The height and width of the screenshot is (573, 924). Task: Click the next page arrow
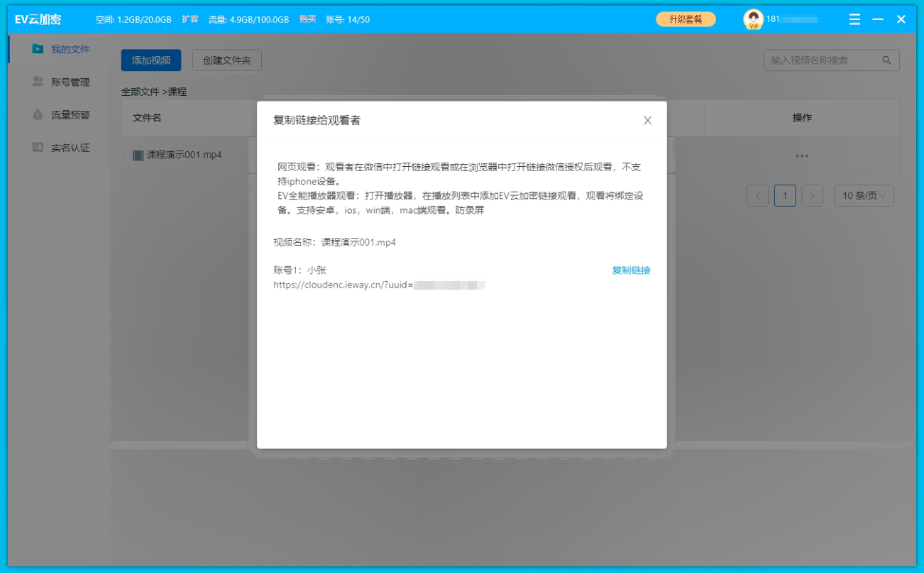coord(812,195)
